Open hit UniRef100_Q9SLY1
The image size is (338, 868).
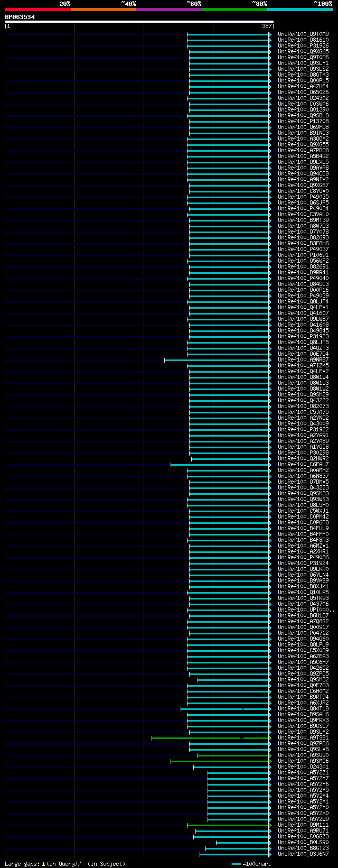[x=303, y=63]
